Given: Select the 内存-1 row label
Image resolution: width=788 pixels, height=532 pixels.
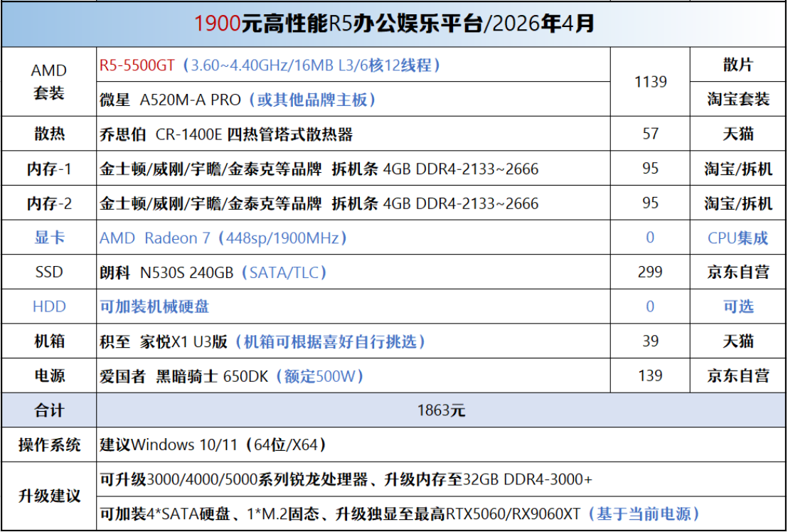Looking at the screenshot, I should click(49, 169).
